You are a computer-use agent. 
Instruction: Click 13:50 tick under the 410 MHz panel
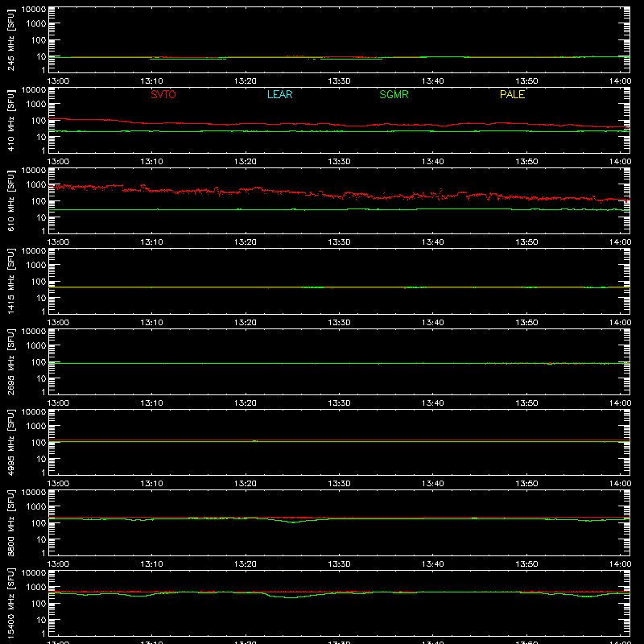526,162
